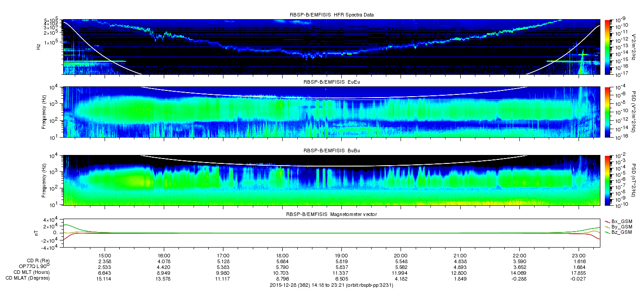This screenshot has width=644, height=293.
Task: Click the HFR Spectra Data panel title
Action: pyautogui.click(x=331, y=15)
